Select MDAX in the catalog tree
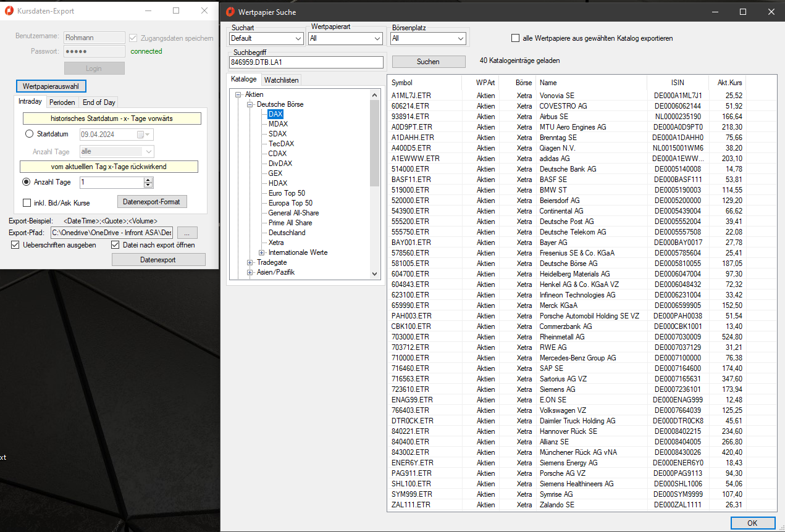This screenshot has height=532, width=785. tap(278, 124)
